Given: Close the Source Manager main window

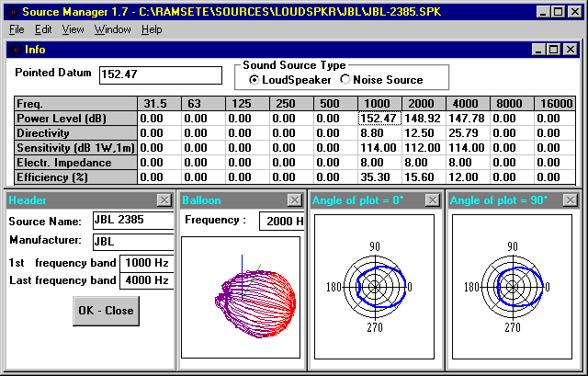Looking at the screenshot, I should [x=574, y=12].
